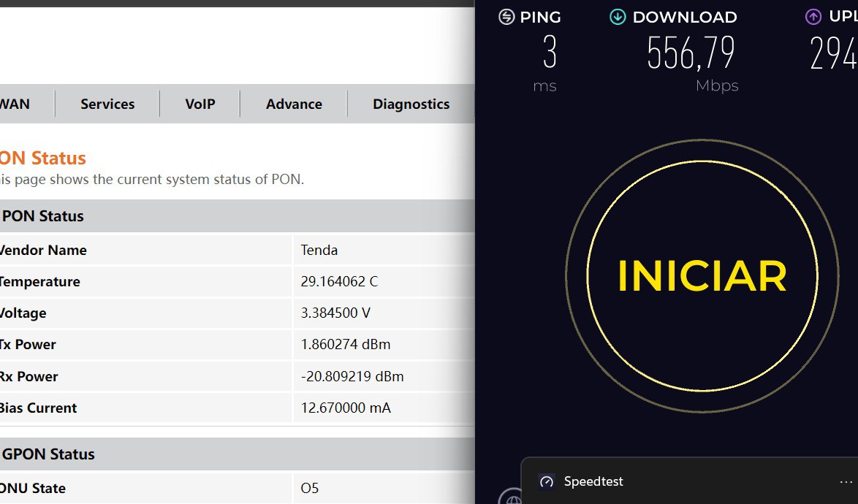This screenshot has width=858, height=504.
Task: Click the purple upload arrow icon
Action: (813, 17)
